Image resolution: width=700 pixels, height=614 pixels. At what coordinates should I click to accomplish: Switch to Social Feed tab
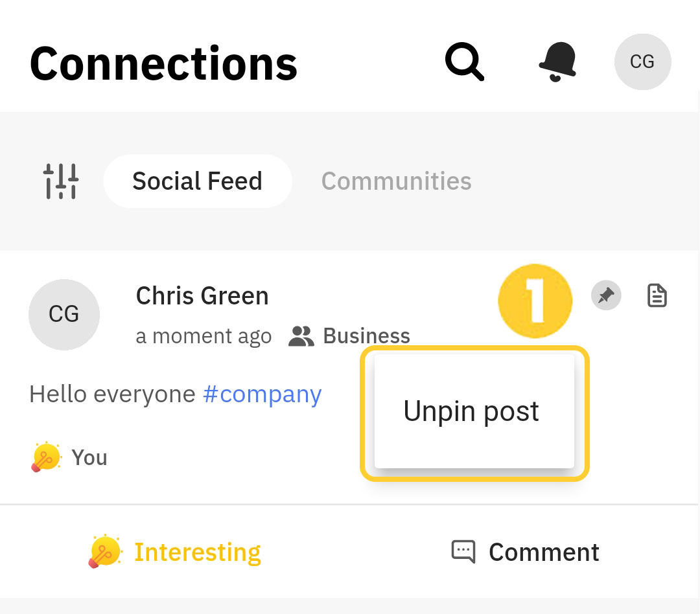click(x=197, y=181)
